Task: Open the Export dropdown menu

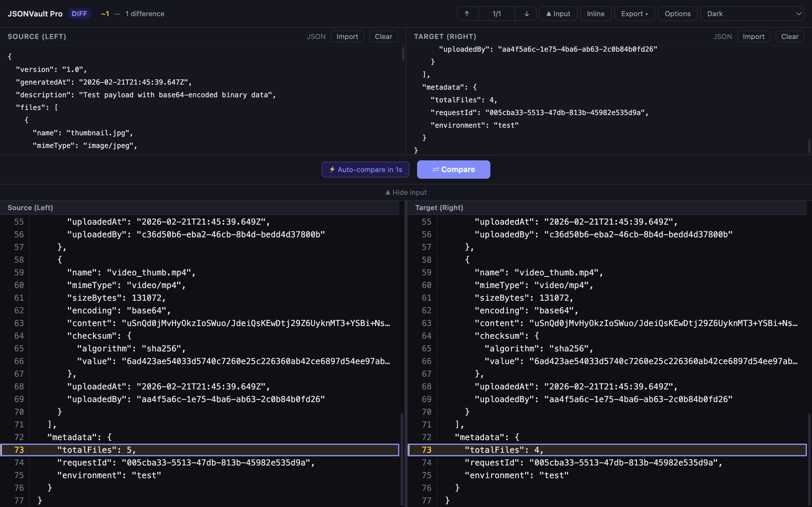Action: pos(634,14)
